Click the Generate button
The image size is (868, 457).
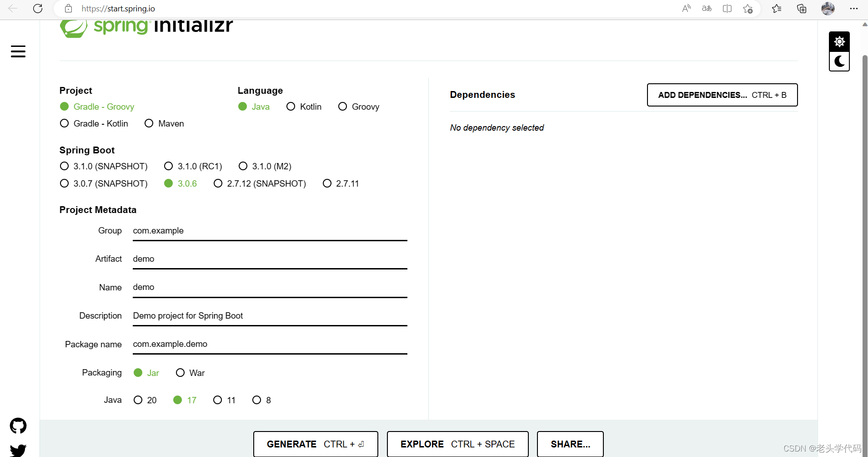click(x=316, y=444)
